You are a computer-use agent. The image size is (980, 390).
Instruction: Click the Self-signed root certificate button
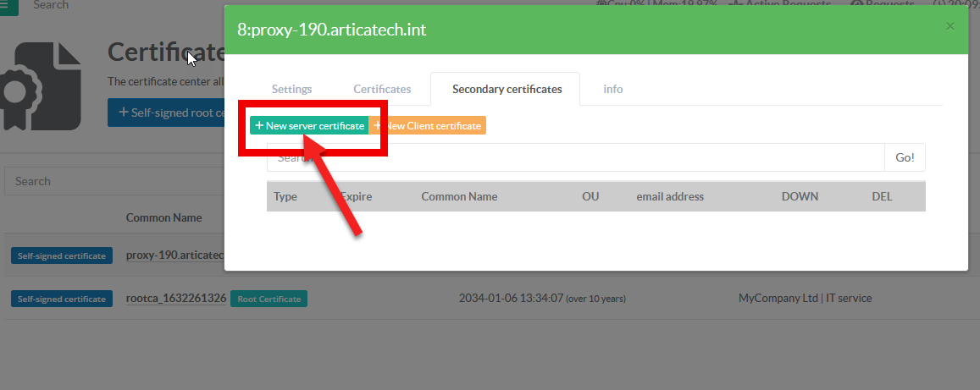coord(167,113)
